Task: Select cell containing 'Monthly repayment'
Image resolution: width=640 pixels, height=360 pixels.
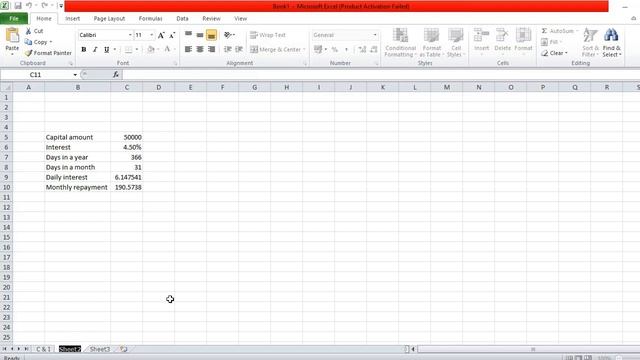Action: pos(78,187)
